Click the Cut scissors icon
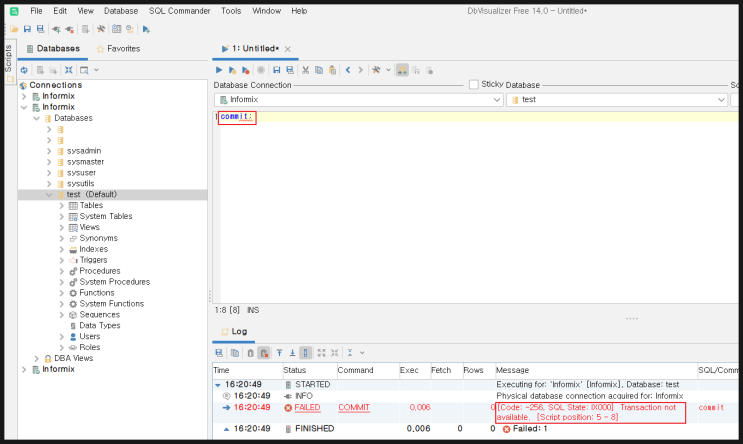The height and width of the screenshot is (444, 743). coord(306,70)
